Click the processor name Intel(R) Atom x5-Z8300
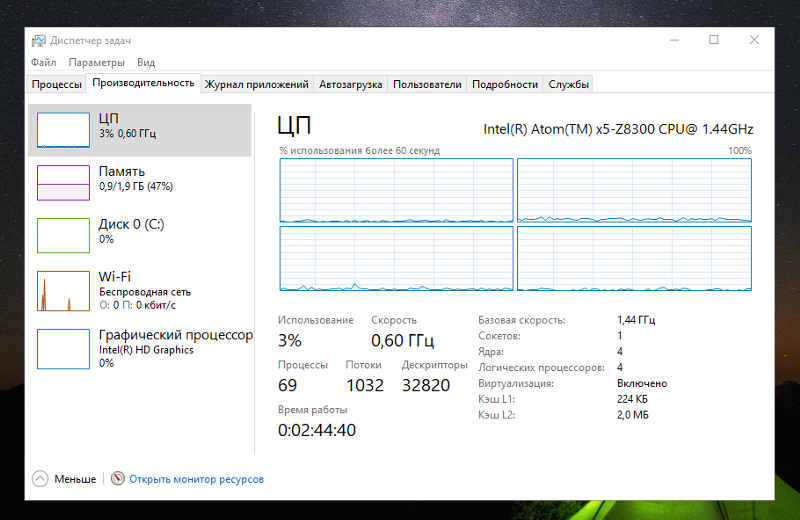Screen dimensions: 800x520 [x=618, y=129]
